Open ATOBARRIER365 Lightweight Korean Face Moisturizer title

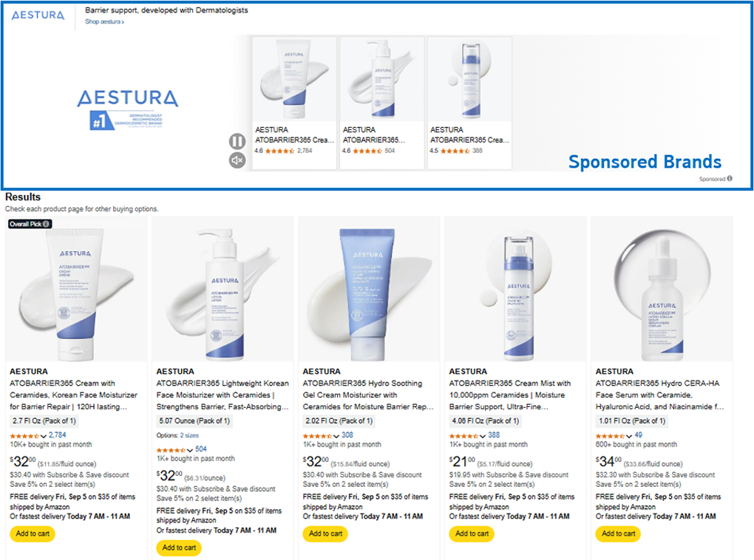pyautogui.click(x=223, y=395)
